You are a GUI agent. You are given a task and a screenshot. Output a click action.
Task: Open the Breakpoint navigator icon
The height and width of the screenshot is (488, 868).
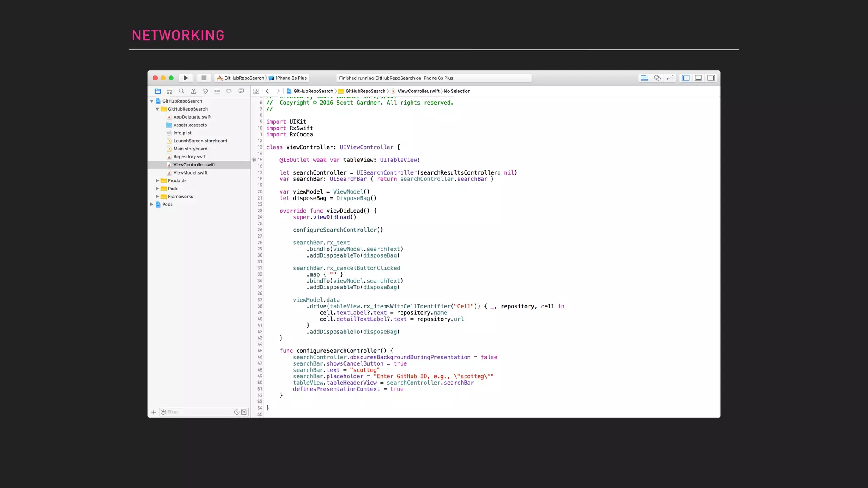click(229, 91)
